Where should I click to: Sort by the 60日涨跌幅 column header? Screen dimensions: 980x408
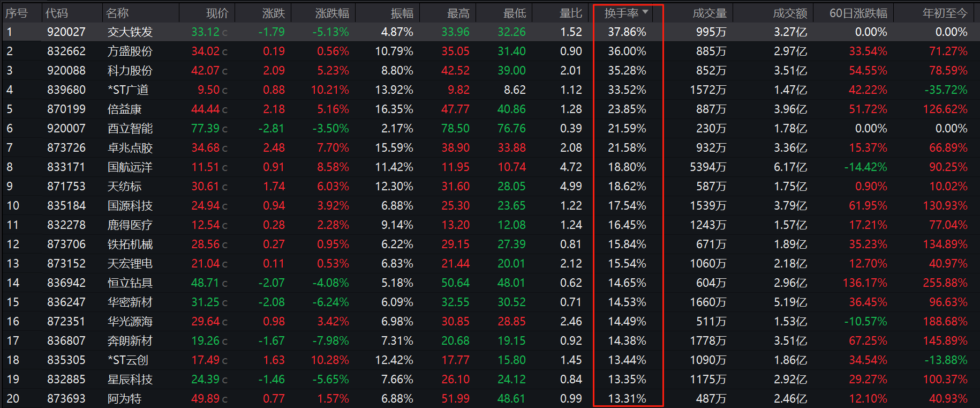pyautogui.click(x=858, y=13)
